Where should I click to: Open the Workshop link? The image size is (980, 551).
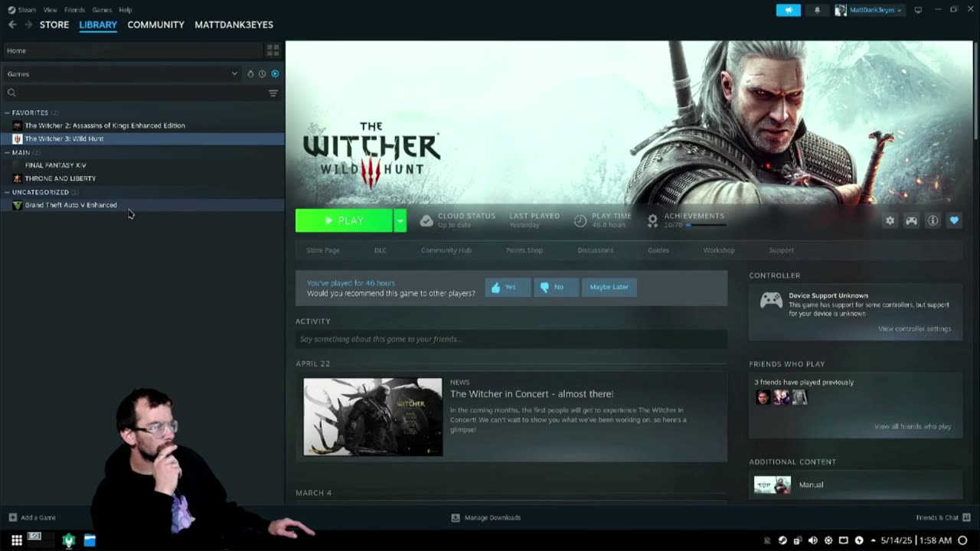[719, 250]
